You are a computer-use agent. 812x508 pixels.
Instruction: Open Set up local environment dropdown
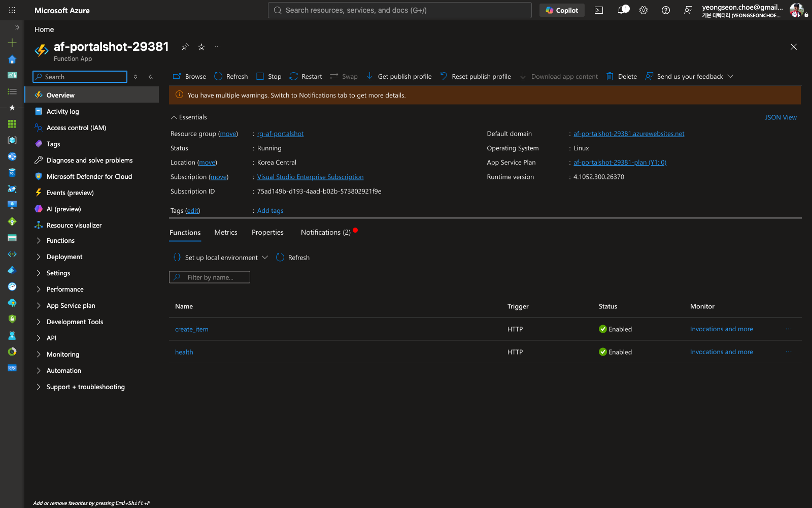(221, 258)
